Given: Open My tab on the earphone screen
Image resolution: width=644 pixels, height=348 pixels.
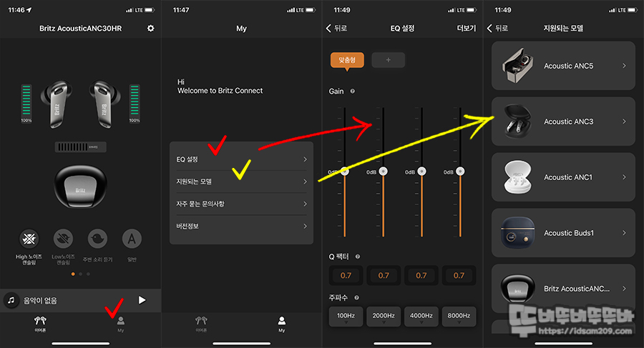Looking at the screenshot, I should (120, 324).
